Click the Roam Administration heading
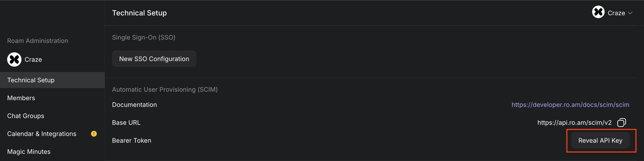Viewport: 644px width, 161px height. coord(38,41)
